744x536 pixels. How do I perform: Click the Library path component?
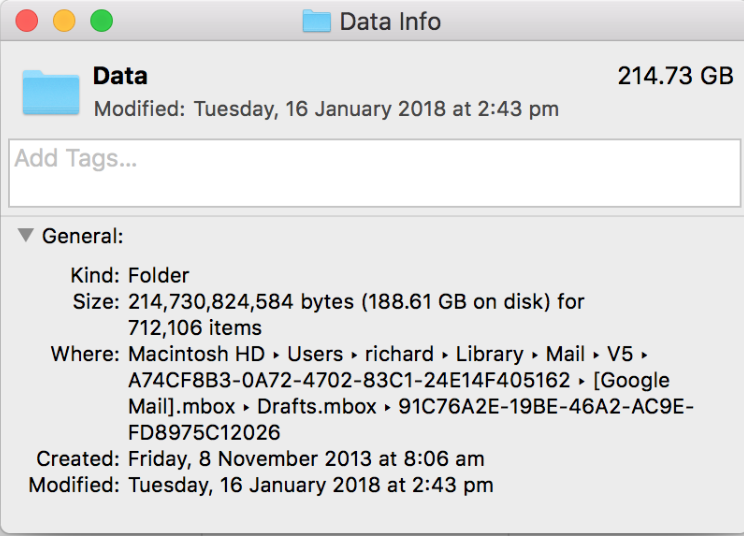(489, 354)
